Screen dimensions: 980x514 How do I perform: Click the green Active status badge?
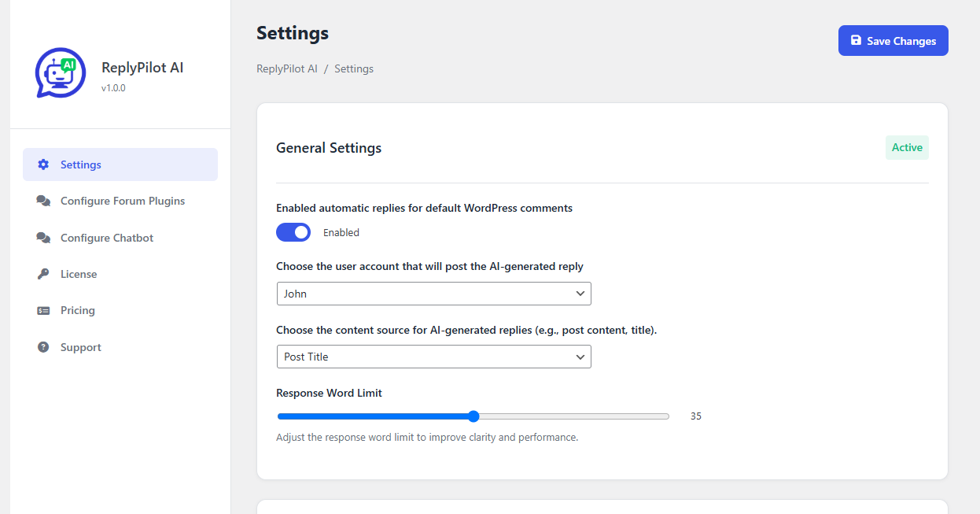coord(907,147)
